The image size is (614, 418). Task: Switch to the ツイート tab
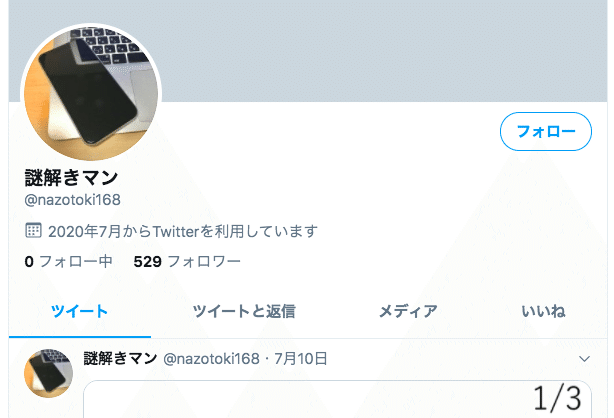(79, 312)
